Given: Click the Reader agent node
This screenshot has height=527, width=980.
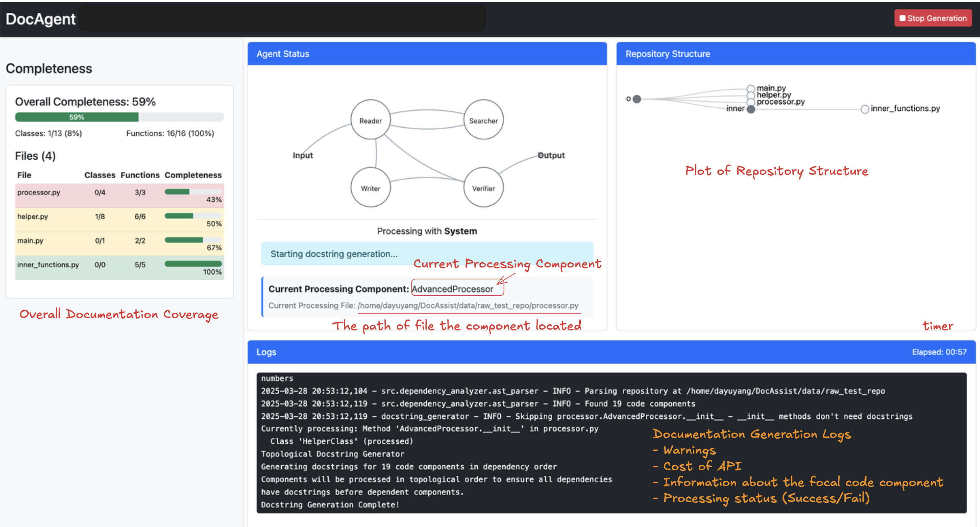Looking at the screenshot, I should coord(370,120).
